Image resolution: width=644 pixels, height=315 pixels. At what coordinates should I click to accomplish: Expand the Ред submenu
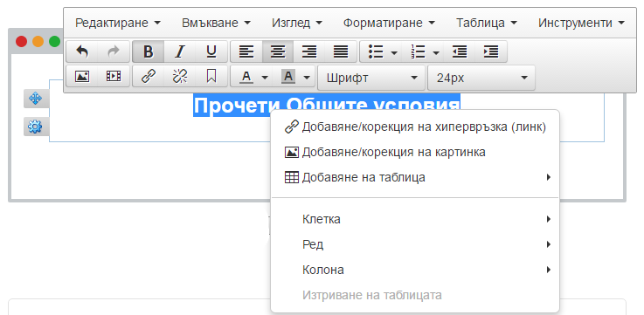click(x=415, y=245)
